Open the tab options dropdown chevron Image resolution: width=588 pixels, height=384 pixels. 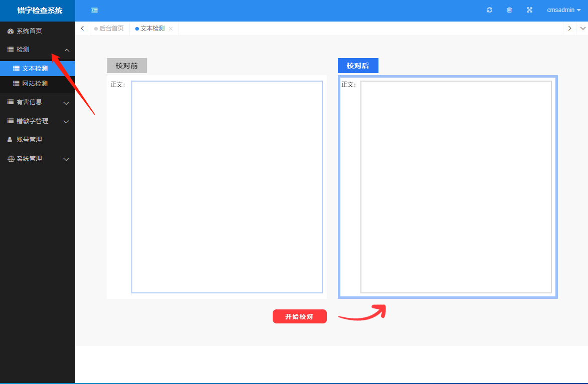[x=582, y=29]
